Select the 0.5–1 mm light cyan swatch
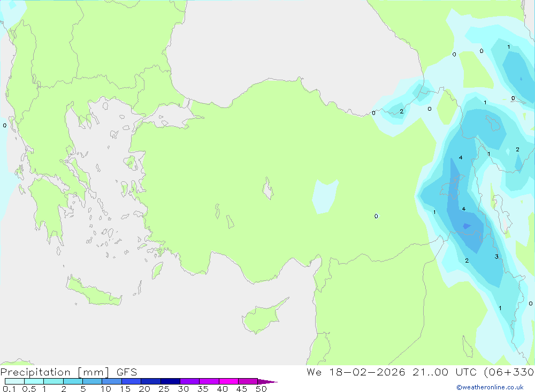The image size is (535, 392). click(34, 381)
